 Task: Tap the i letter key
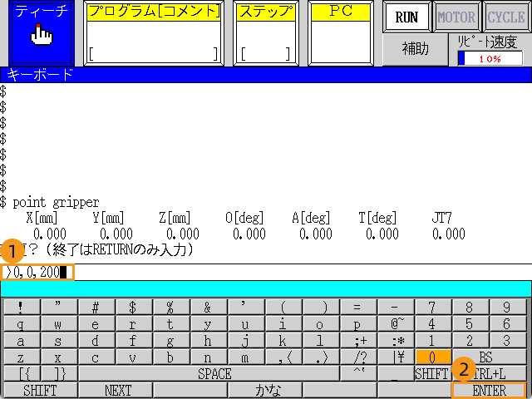pos(283,324)
